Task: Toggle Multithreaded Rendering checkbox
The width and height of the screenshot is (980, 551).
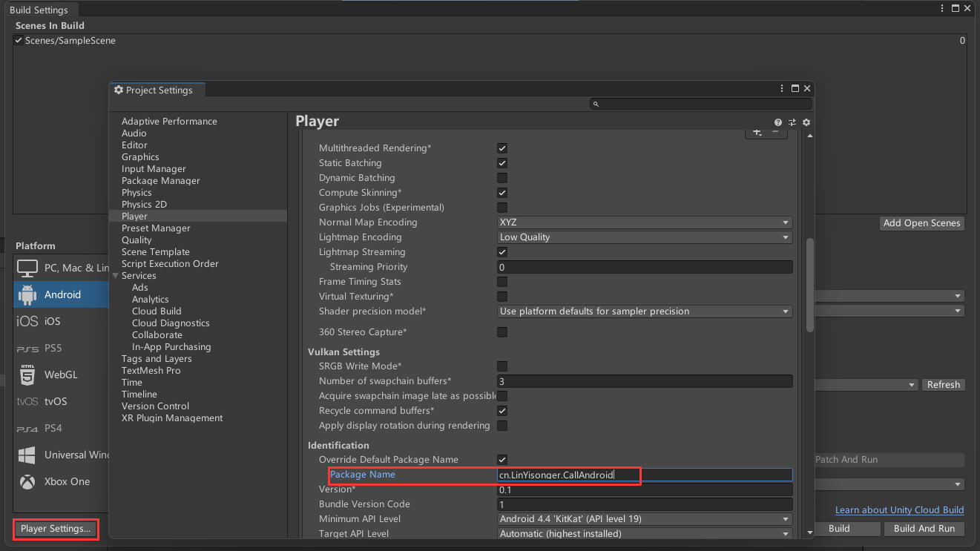Action: pyautogui.click(x=502, y=148)
